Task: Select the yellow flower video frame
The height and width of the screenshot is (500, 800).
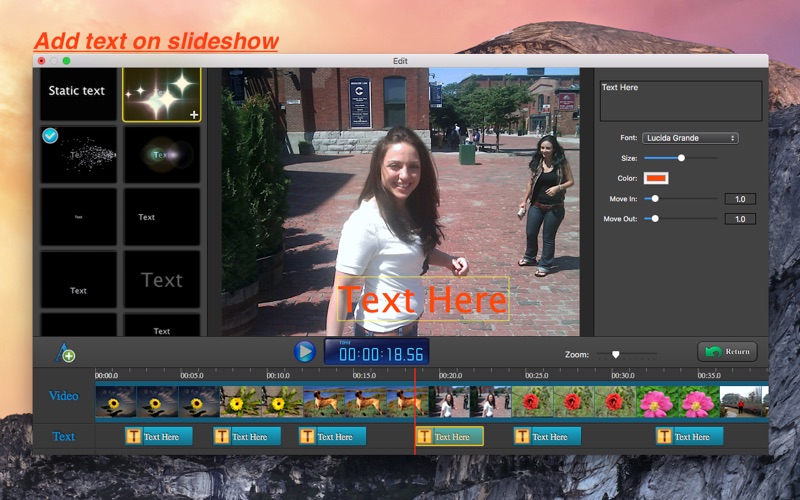Action: [241, 402]
